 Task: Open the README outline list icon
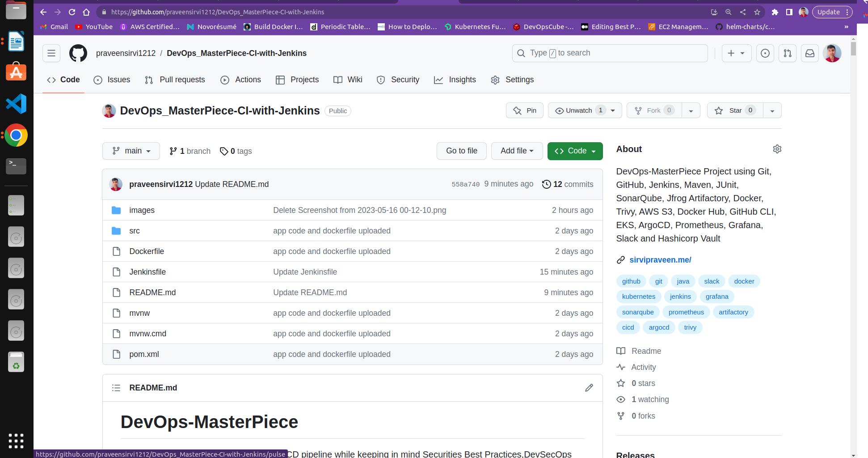click(x=116, y=388)
